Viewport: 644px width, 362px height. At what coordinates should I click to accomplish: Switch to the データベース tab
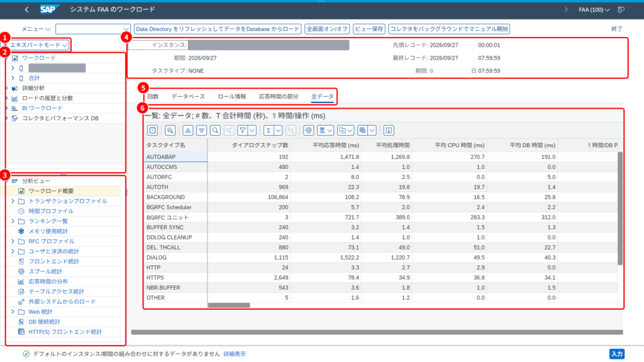pos(188,96)
